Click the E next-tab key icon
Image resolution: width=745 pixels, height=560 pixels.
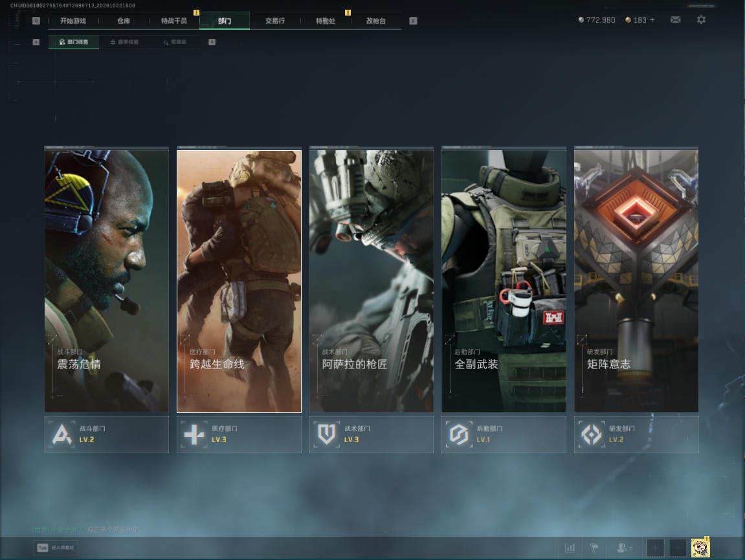[414, 21]
